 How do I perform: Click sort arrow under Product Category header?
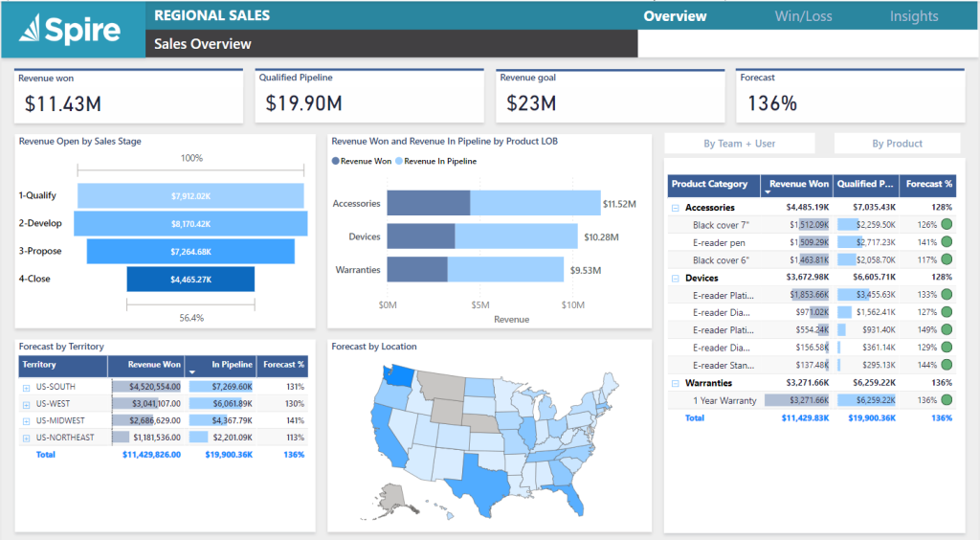point(768,192)
